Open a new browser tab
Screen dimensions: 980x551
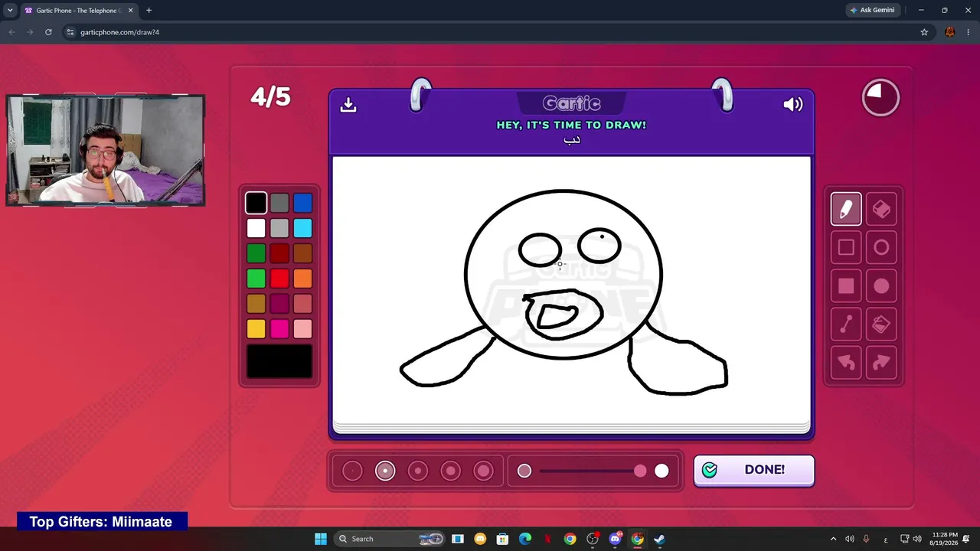point(149,11)
